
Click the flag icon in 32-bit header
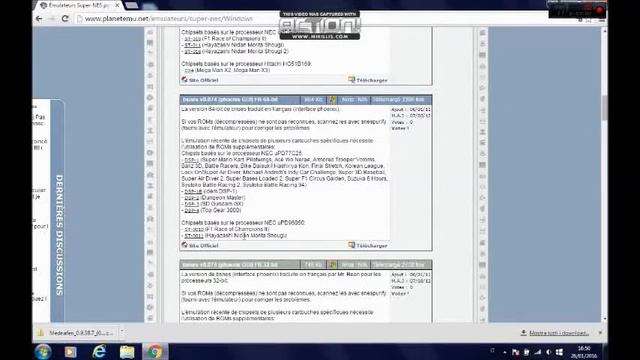[x=332, y=265]
